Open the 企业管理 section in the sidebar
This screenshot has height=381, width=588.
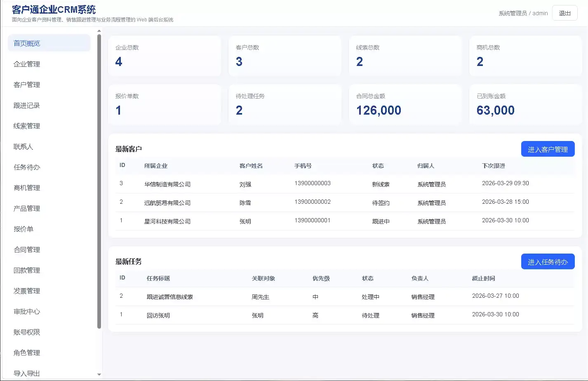[26, 64]
